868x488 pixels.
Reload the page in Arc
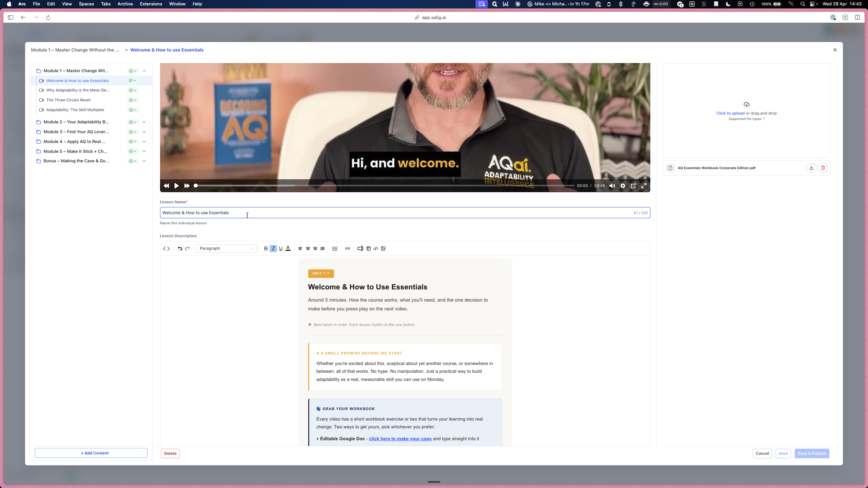pyautogui.click(x=48, y=17)
